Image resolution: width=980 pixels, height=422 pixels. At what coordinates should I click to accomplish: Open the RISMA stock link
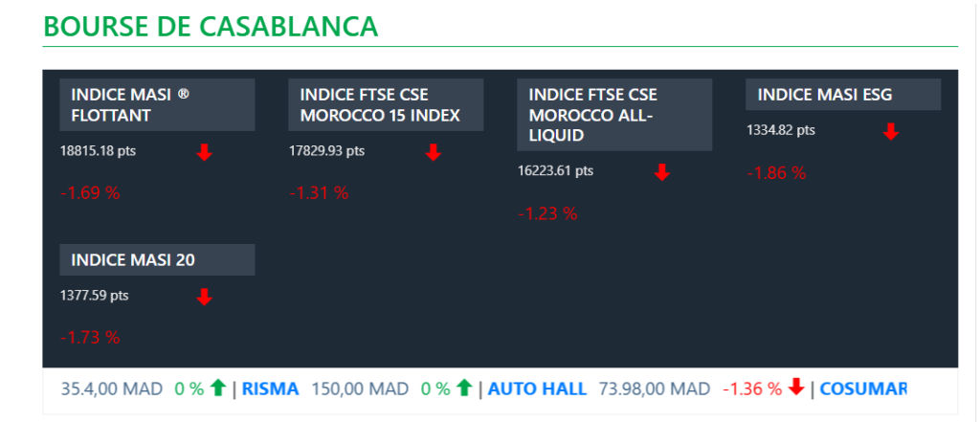[270, 389]
